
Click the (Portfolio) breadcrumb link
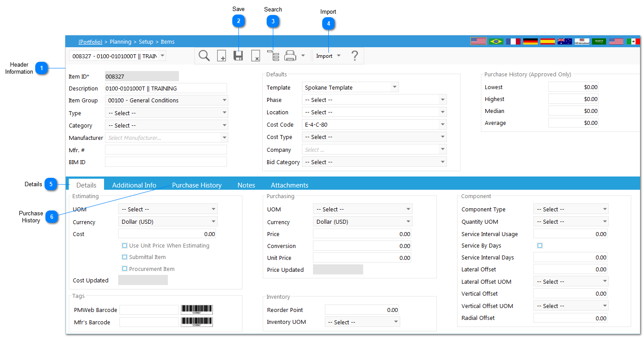tap(90, 41)
